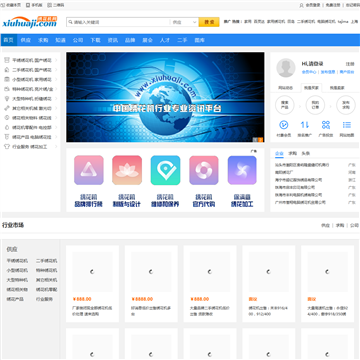Open 二手 in the blue nav bar

[182, 40]
